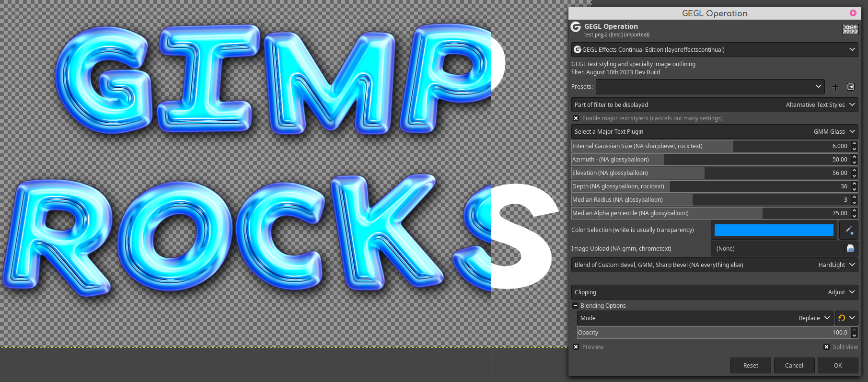Click the Reset button

pyautogui.click(x=751, y=365)
